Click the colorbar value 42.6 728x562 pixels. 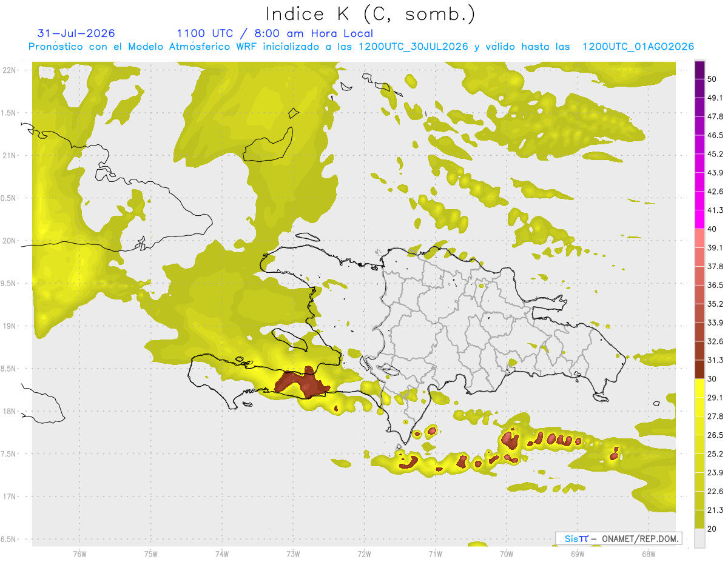pos(715,192)
